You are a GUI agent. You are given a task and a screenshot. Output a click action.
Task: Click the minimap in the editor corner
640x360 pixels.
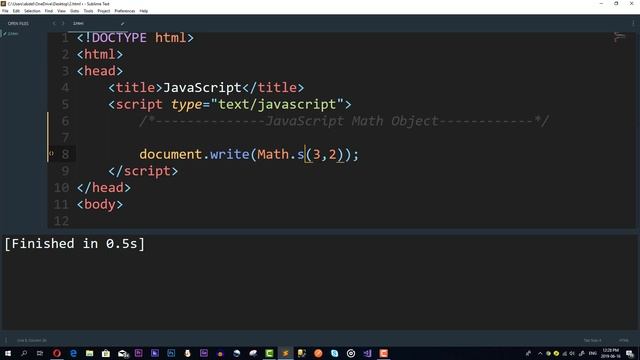click(x=620, y=38)
